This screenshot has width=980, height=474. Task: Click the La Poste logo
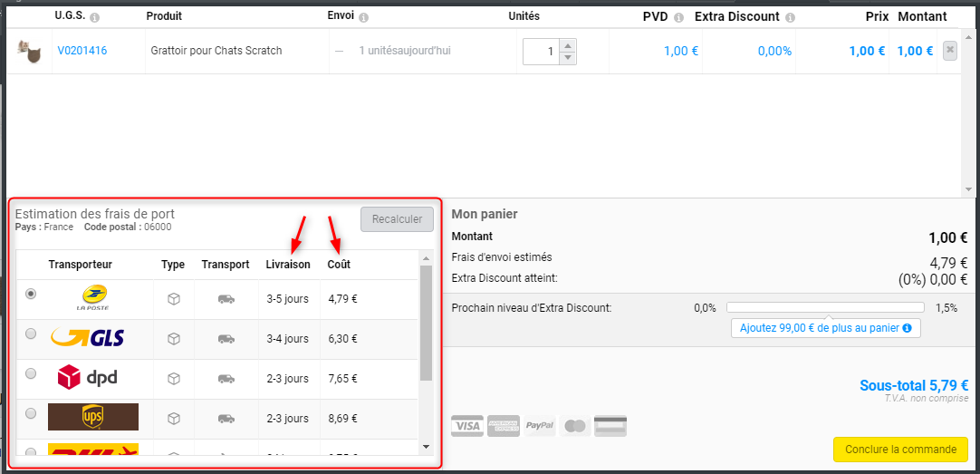click(91, 299)
